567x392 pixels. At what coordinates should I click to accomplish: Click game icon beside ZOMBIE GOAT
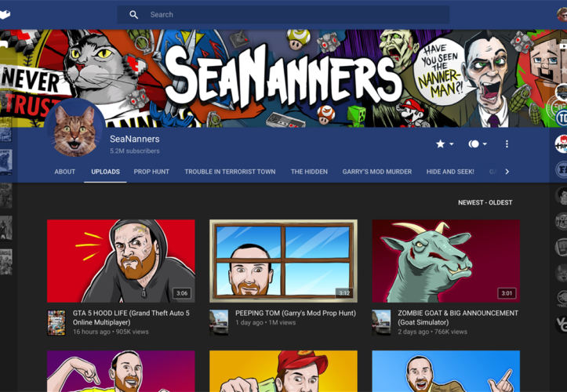(381, 322)
